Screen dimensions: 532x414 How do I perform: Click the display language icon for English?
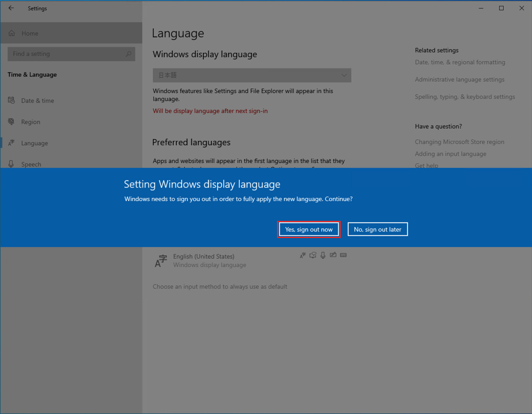[303, 255]
